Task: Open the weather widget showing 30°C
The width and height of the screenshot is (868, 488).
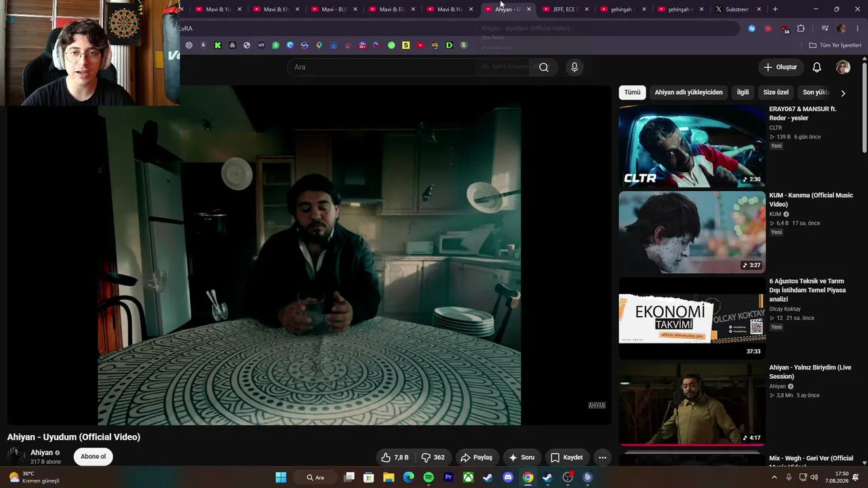Action: click(34, 477)
